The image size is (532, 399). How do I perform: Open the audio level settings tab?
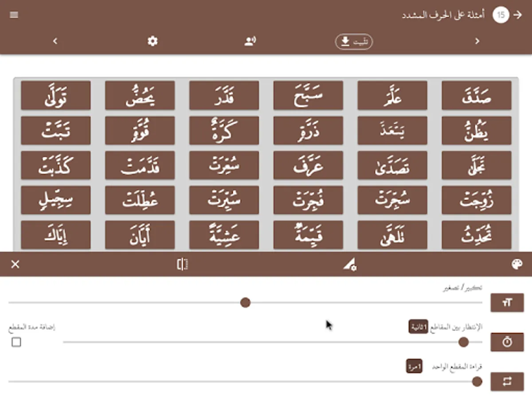[x=350, y=265]
